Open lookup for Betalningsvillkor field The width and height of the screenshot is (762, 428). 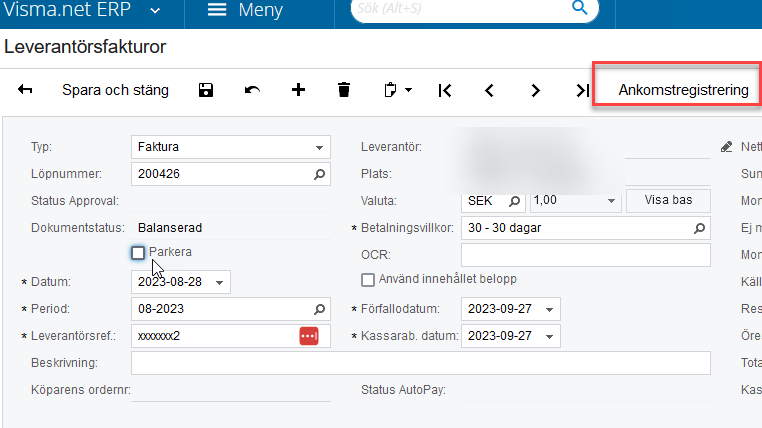(699, 228)
